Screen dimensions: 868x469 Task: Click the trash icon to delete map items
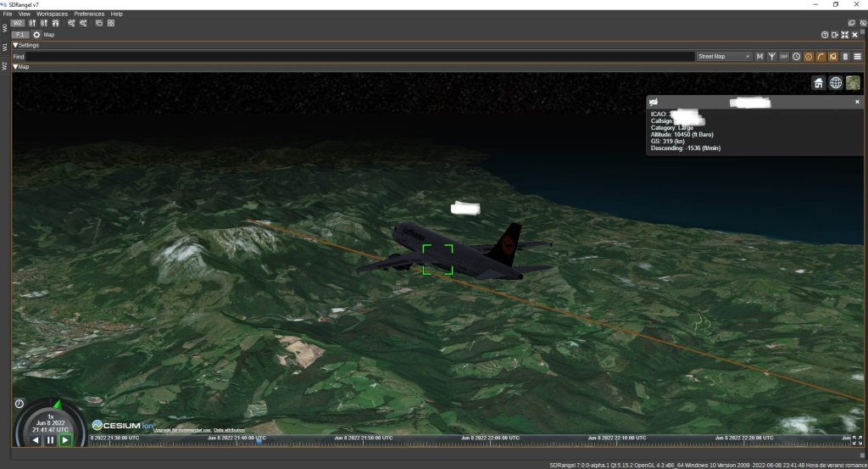click(845, 57)
